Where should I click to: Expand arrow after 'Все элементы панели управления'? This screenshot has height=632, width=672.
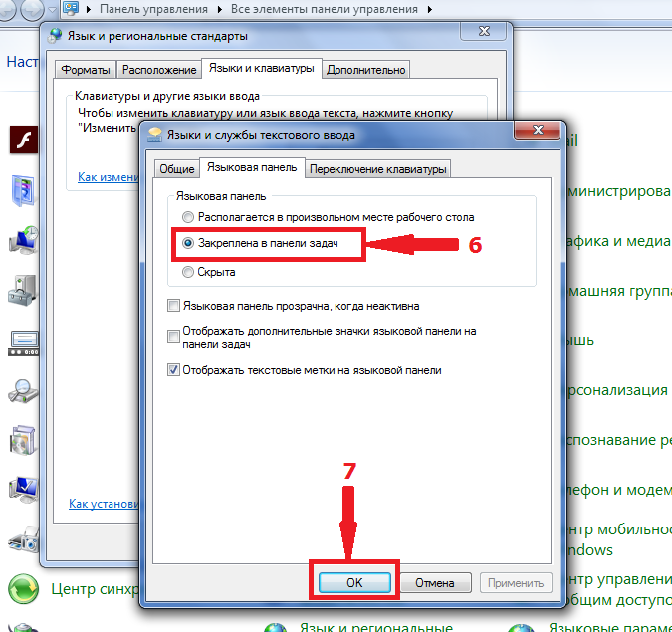(x=429, y=9)
